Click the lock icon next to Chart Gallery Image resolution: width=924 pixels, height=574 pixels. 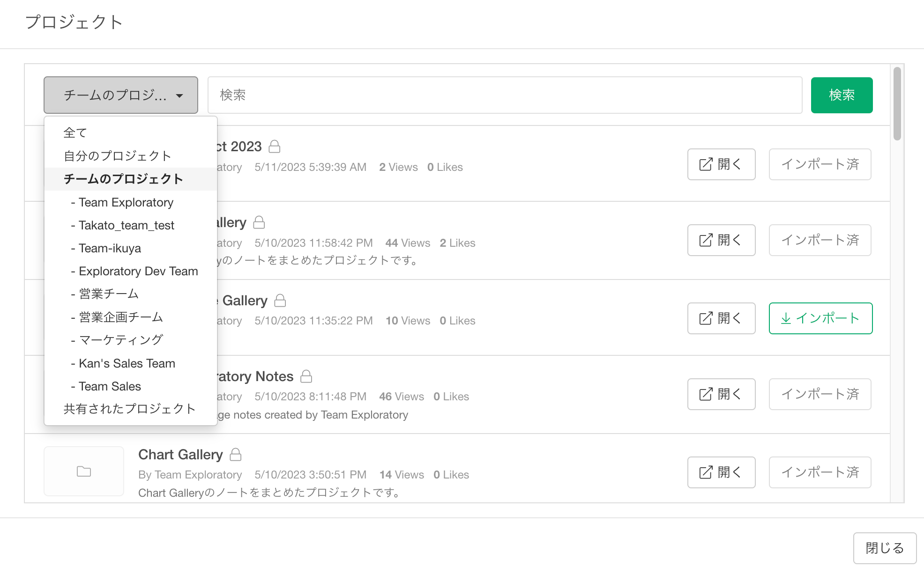coord(236,454)
